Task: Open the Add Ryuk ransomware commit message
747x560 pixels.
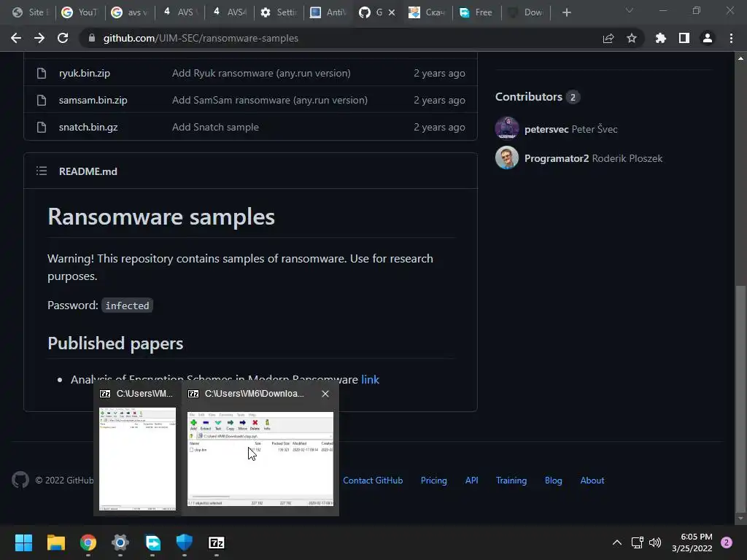Action: (261, 74)
